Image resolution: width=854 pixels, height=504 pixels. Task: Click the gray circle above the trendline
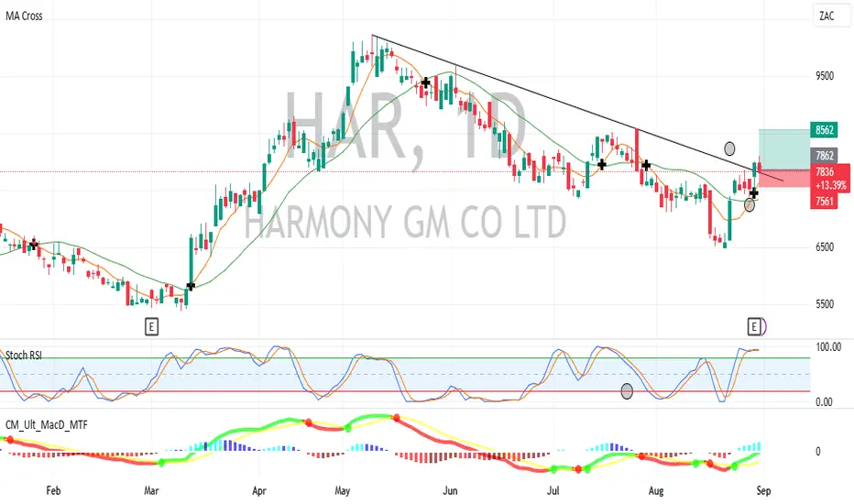729,148
